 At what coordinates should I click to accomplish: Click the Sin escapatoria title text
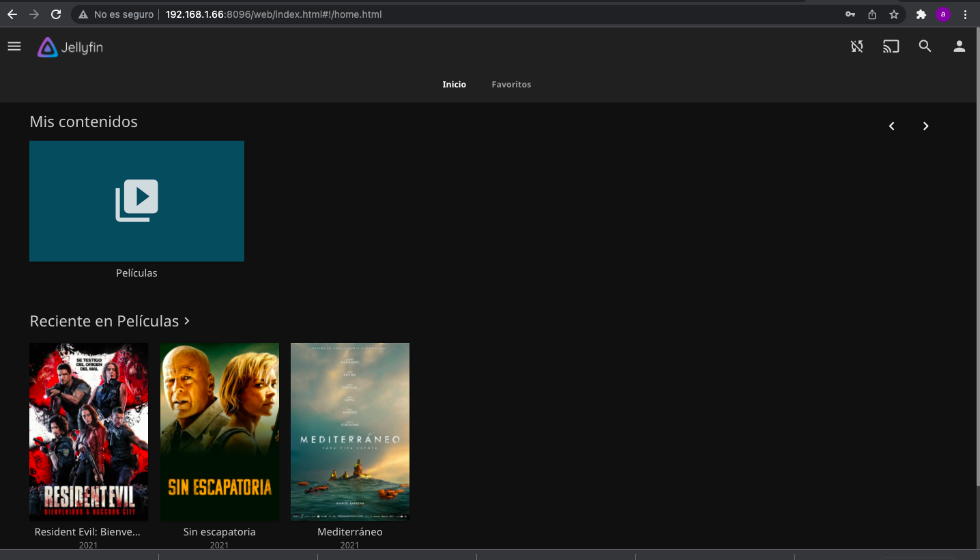coord(219,531)
